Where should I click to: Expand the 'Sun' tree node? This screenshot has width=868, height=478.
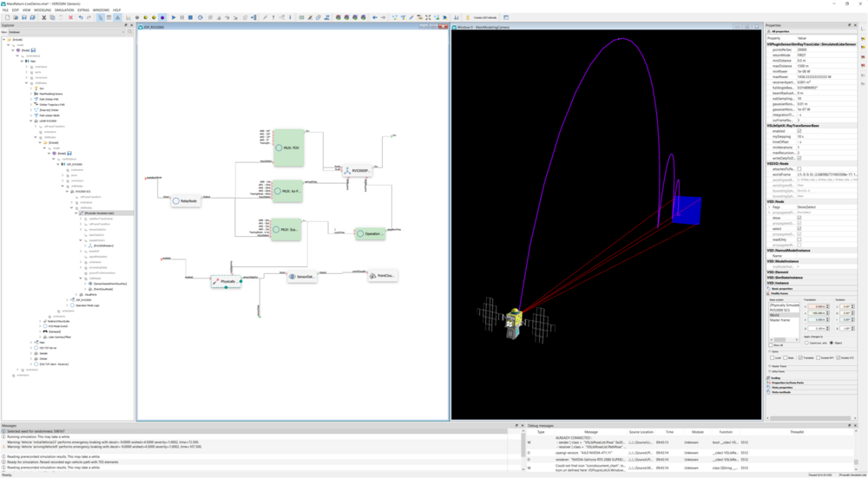(32, 88)
